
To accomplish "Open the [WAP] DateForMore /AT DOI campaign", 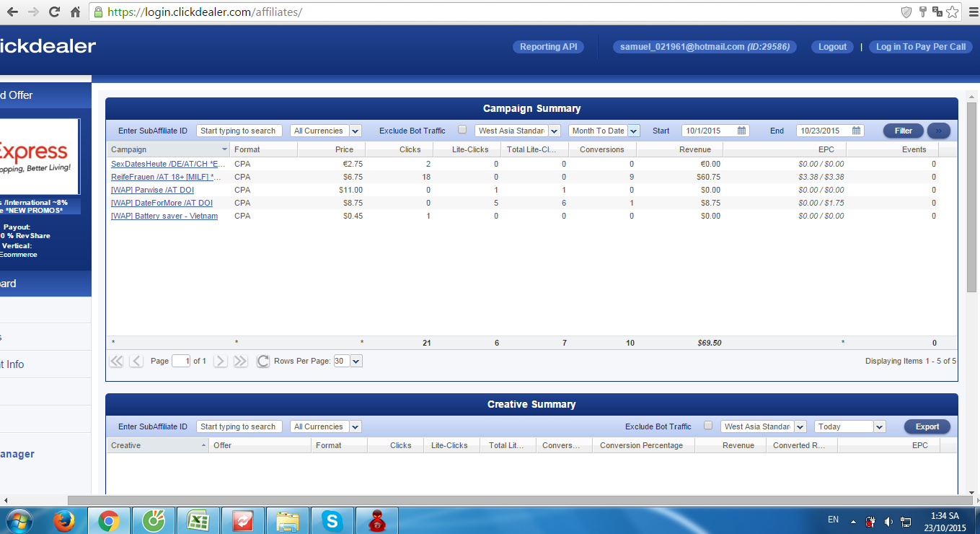I will (162, 203).
